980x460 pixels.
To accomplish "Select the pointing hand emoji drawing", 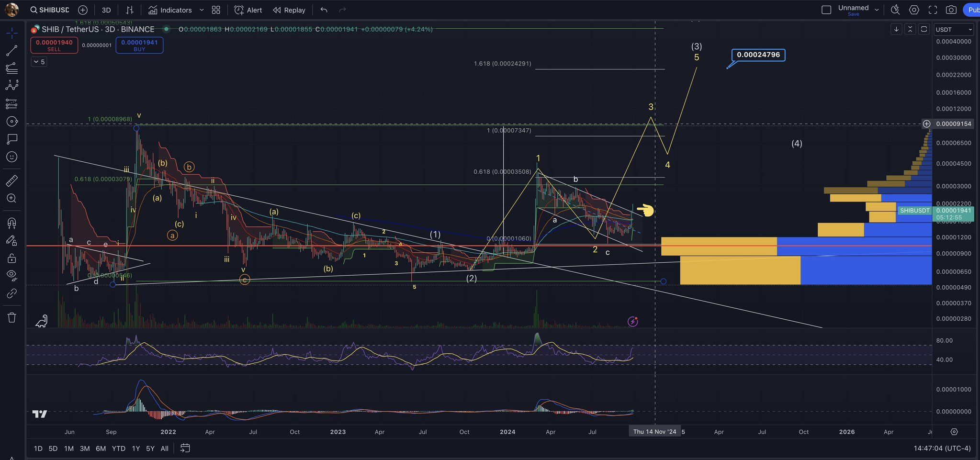I will (x=645, y=210).
